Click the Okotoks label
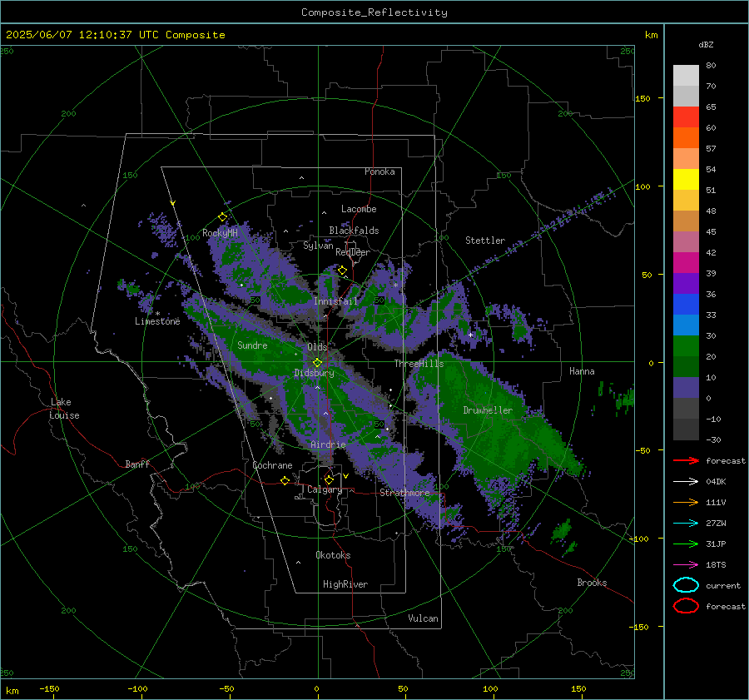This screenshot has height=700, width=749. [x=333, y=555]
